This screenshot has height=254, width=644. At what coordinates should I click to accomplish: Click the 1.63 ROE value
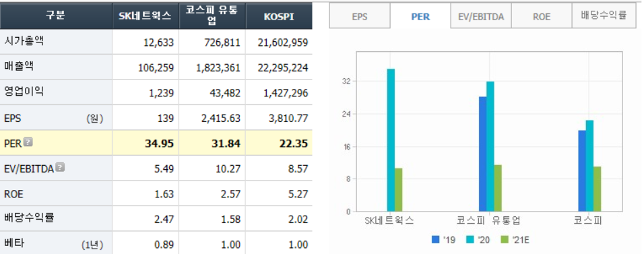(164, 193)
